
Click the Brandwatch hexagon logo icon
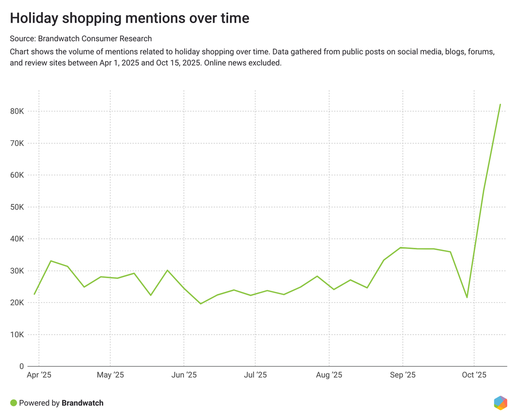tap(500, 403)
